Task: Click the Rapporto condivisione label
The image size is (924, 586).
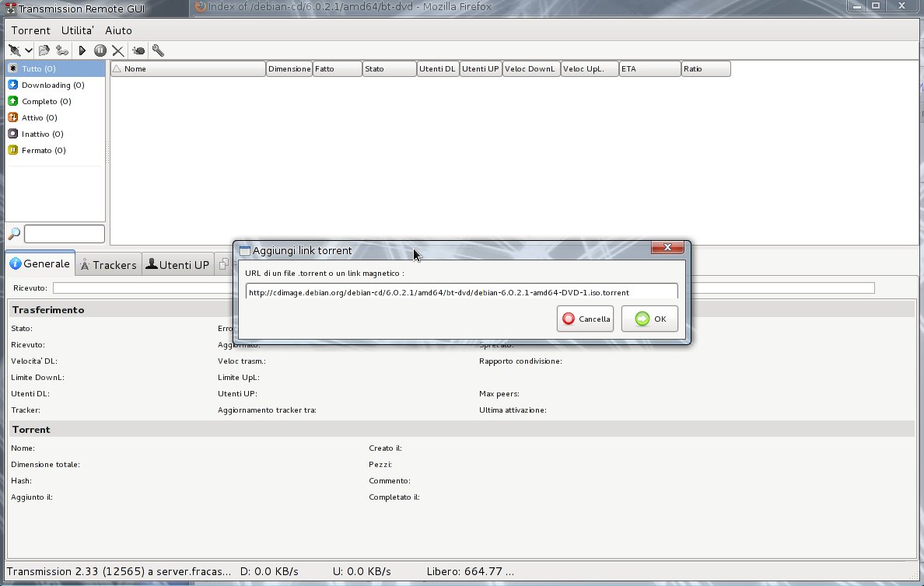Action: pyautogui.click(x=520, y=361)
